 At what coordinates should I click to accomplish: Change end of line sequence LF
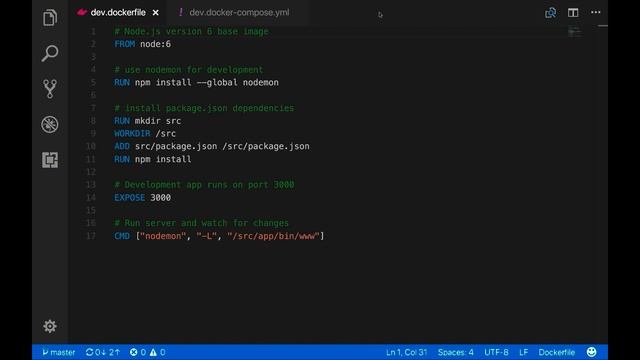pos(524,352)
